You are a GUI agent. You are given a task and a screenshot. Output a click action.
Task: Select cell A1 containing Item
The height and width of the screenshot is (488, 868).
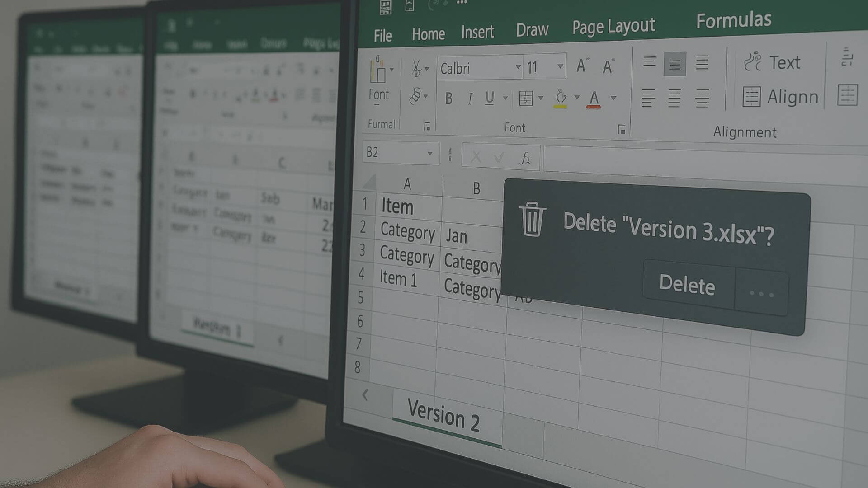pyautogui.click(x=408, y=206)
